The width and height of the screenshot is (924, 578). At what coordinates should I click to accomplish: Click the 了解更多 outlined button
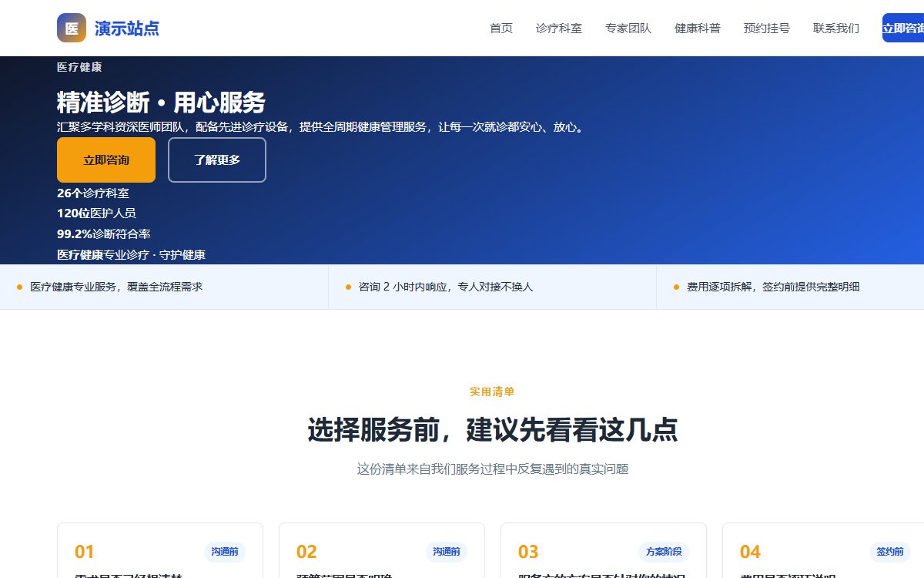tap(217, 160)
